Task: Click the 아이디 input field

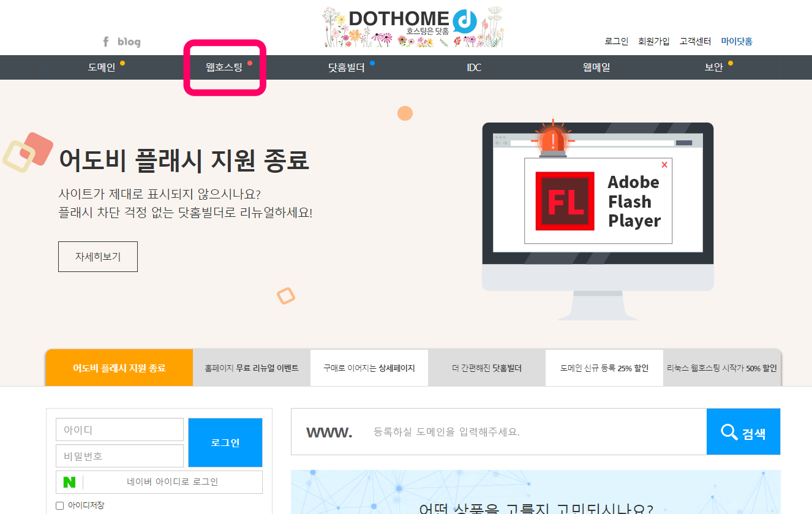Action: [119, 429]
